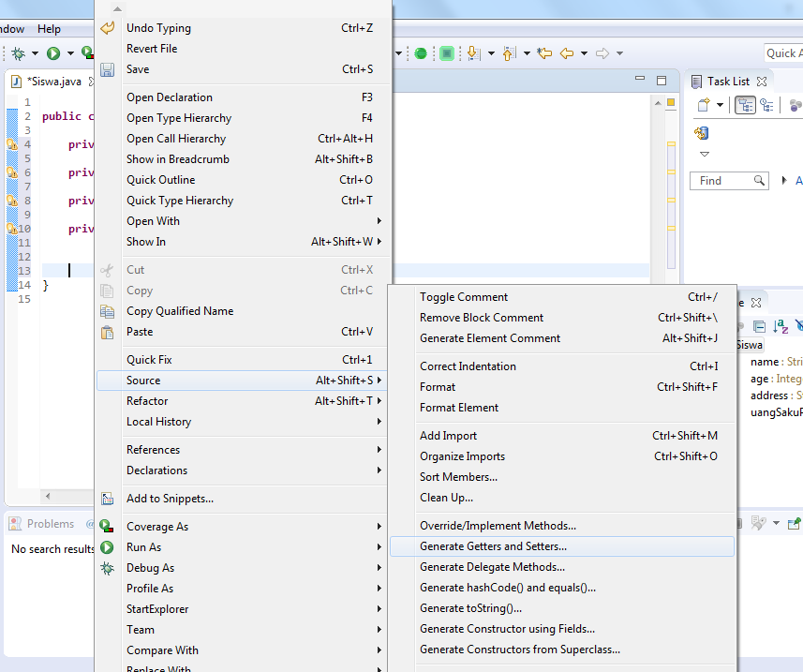Viewport: 803px width, 672px height.
Task: Open the Debug button dropdown arrow
Action: coord(35,53)
